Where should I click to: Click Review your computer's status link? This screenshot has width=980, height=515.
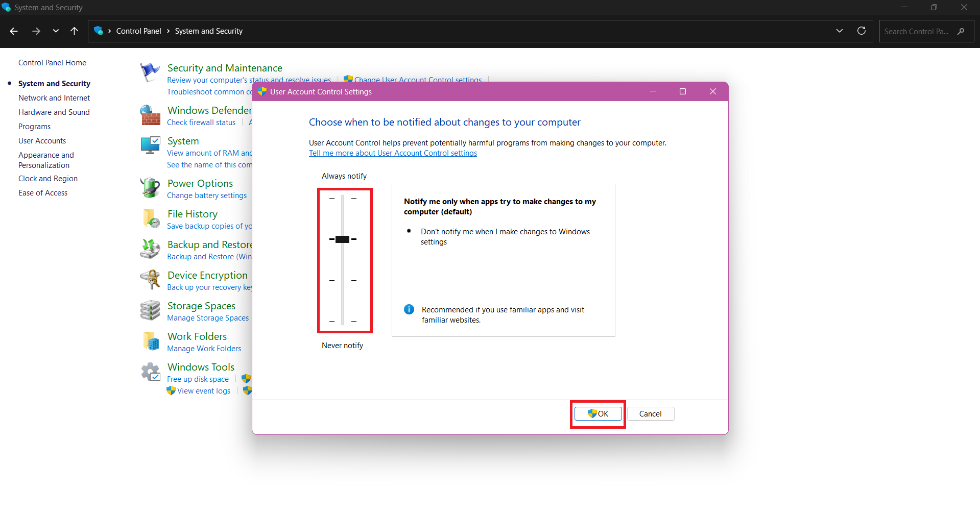(249, 80)
